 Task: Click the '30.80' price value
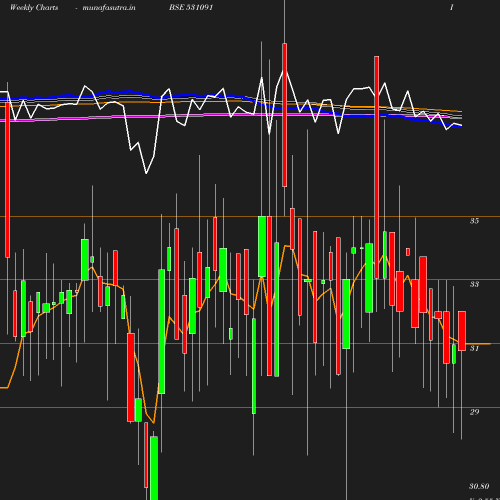pyautogui.click(x=479, y=486)
